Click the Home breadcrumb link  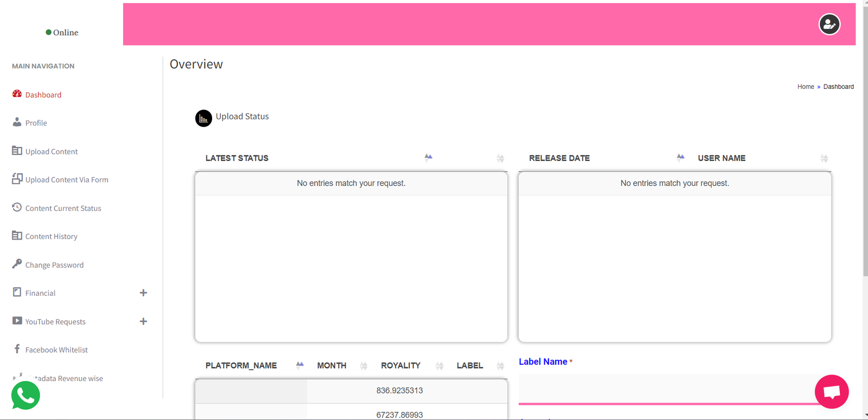pyautogui.click(x=805, y=87)
